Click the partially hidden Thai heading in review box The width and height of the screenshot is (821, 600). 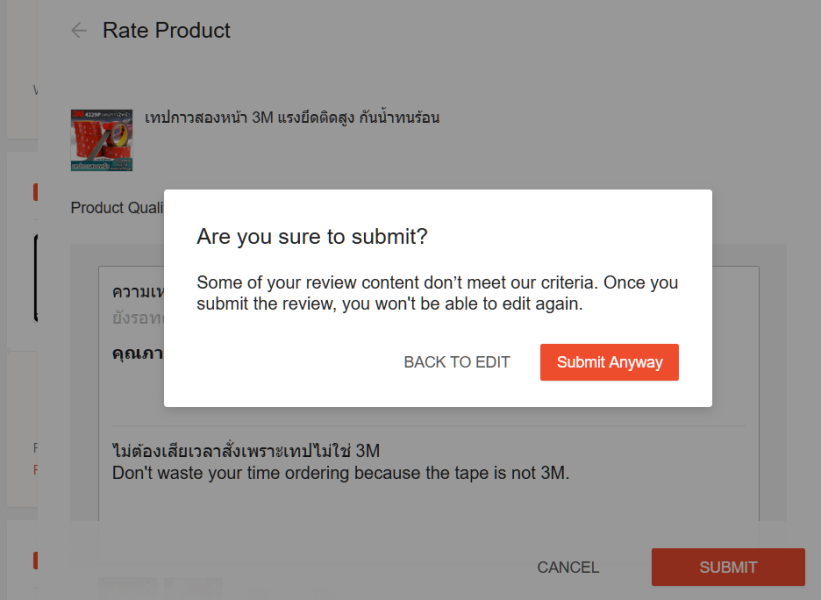(138, 292)
